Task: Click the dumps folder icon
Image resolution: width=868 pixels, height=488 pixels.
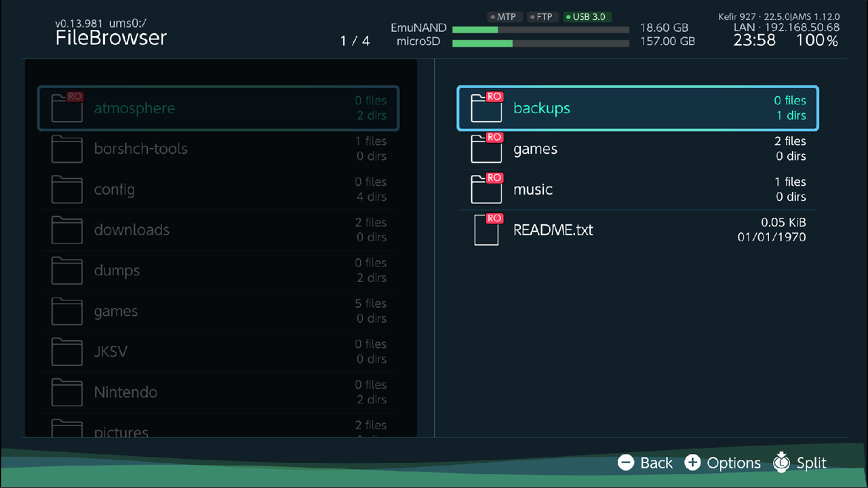Action: [67, 271]
